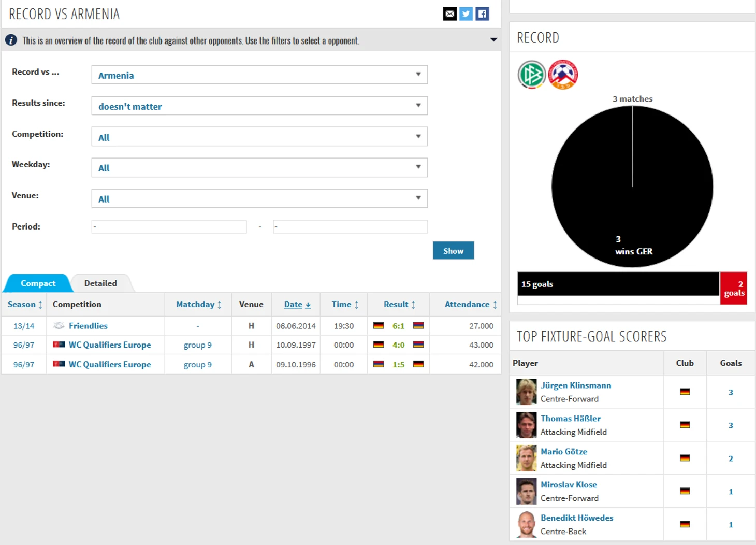This screenshot has width=756, height=545.
Task: Share the page via email icon
Action: click(x=449, y=14)
